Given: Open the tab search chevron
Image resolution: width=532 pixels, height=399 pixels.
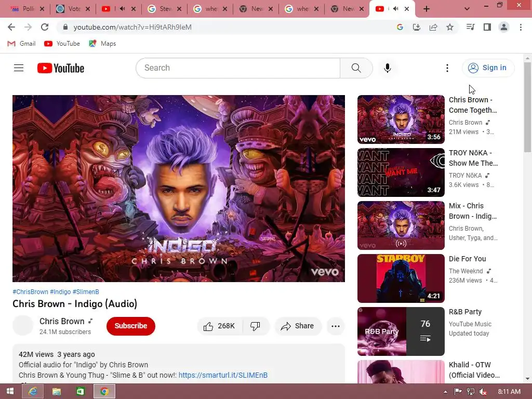Looking at the screenshot, I should point(467,9).
